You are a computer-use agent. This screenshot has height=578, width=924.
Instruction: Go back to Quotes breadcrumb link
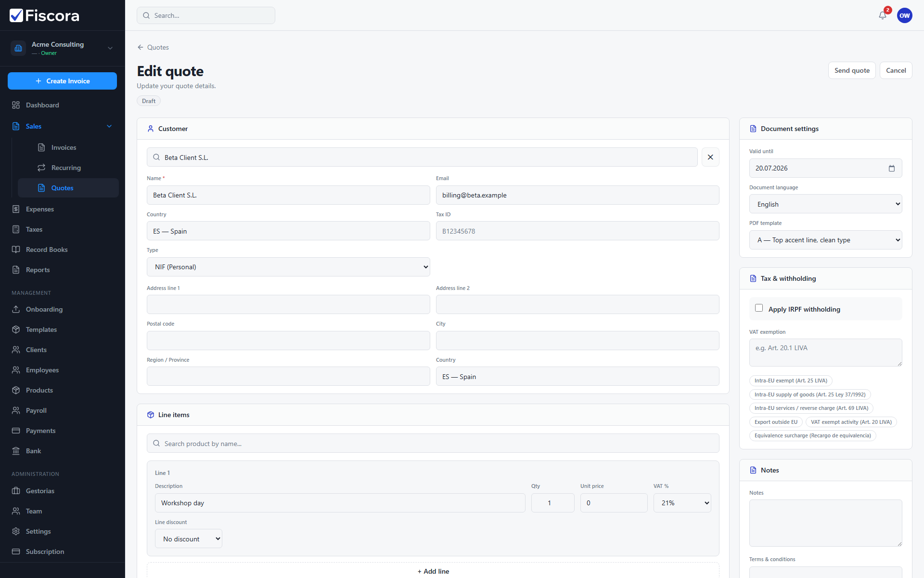coord(153,47)
